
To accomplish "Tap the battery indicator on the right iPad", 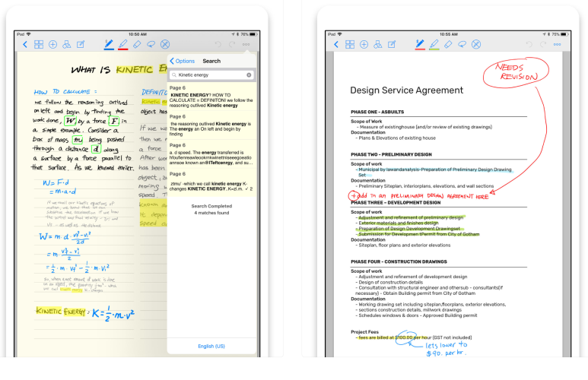I will [564, 34].
